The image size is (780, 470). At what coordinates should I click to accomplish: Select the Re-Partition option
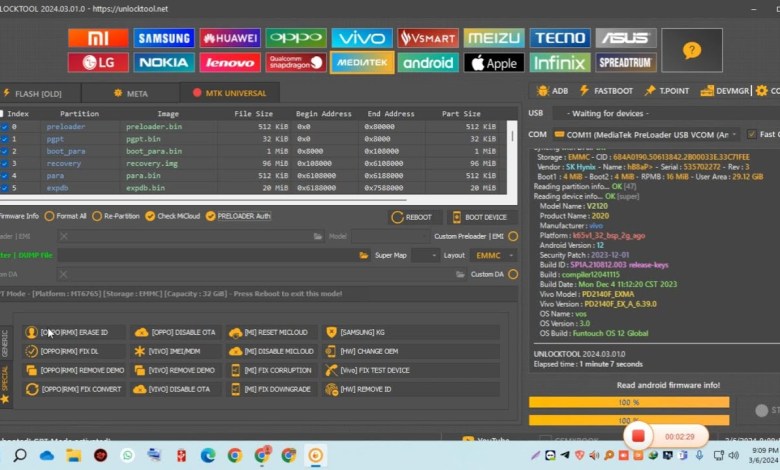click(116, 216)
